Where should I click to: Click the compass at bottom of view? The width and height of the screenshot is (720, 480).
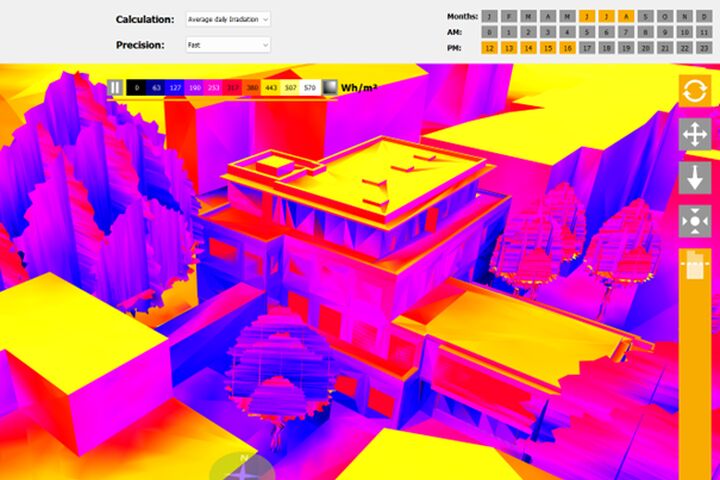pyautogui.click(x=242, y=468)
